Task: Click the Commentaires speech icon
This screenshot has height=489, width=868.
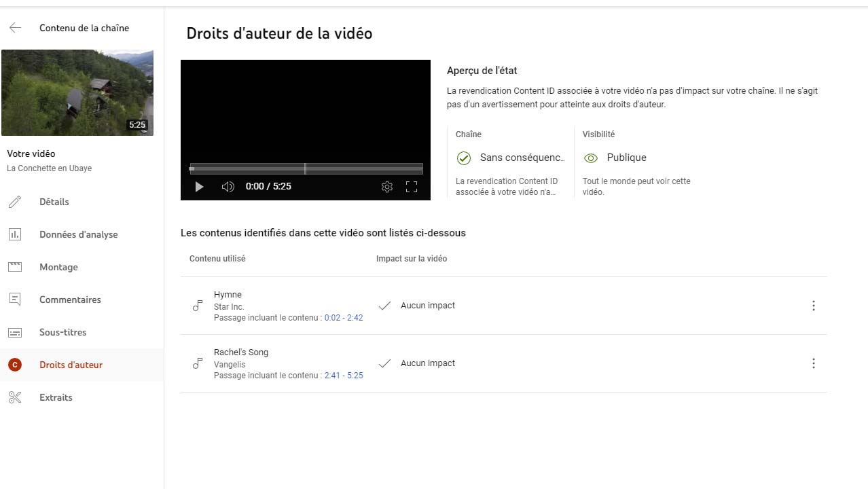Action: [x=15, y=300]
